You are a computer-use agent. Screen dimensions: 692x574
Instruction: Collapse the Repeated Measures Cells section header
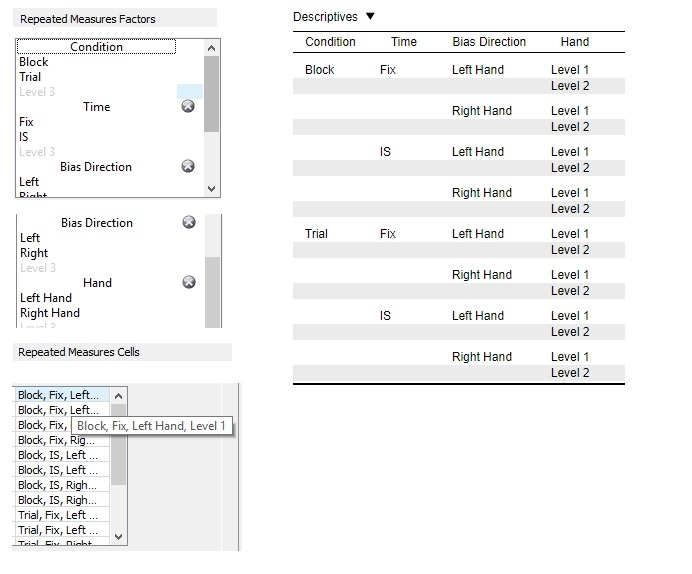(122, 352)
